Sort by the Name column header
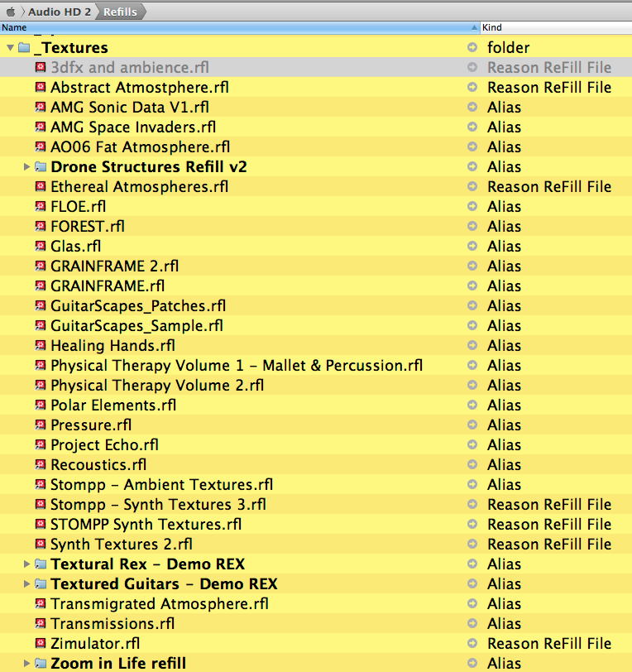The height and width of the screenshot is (672, 632). click(240, 27)
